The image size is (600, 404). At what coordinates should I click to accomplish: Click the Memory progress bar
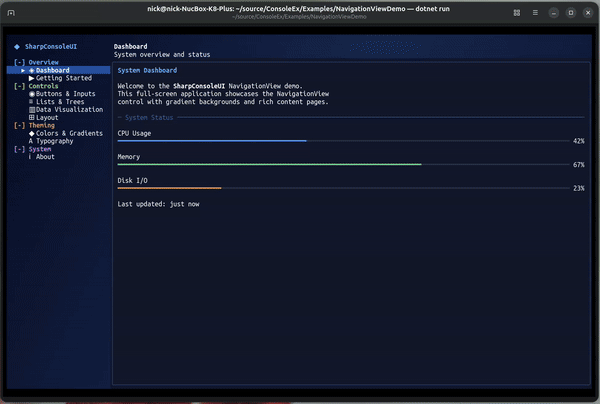(x=343, y=165)
